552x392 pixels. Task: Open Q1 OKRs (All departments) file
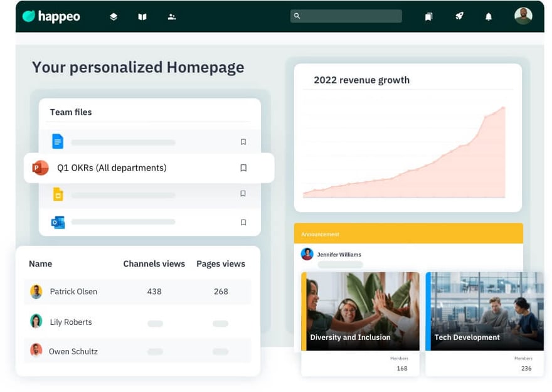(x=112, y=168)
